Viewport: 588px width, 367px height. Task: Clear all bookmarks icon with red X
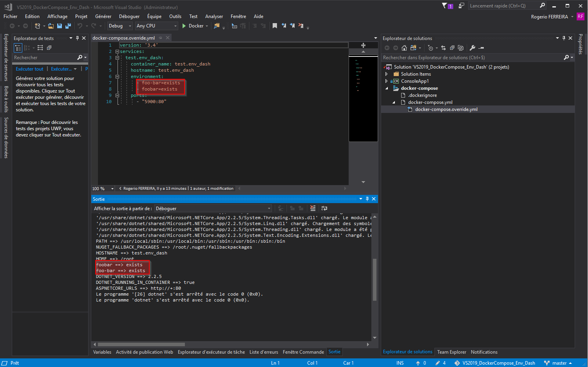point(301,26)
